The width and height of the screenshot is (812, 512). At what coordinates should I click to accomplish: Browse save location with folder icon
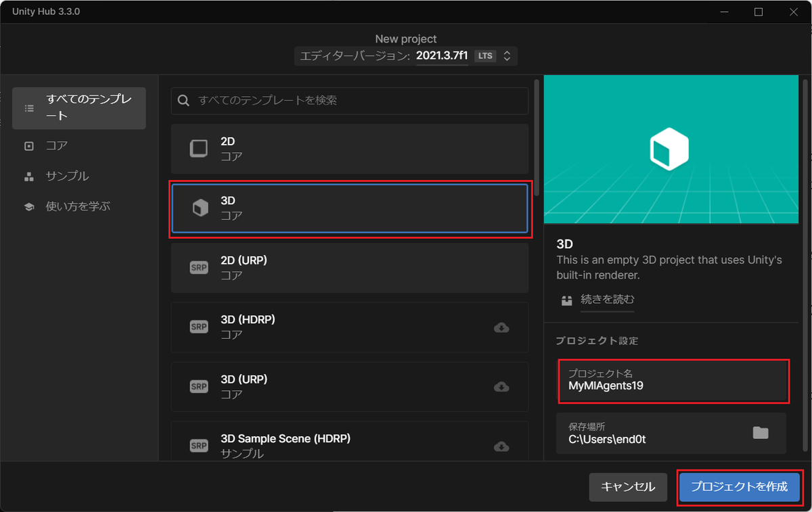point(761,433)
